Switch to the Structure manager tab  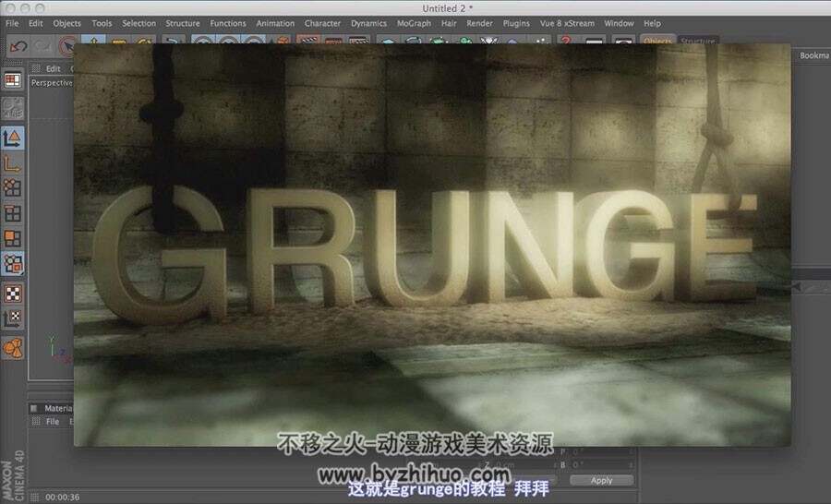697,41
